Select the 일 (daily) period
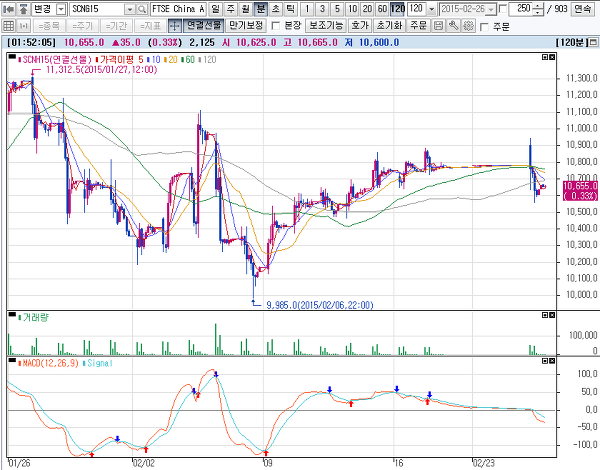The image size is (600, 470). coord(216,8)
